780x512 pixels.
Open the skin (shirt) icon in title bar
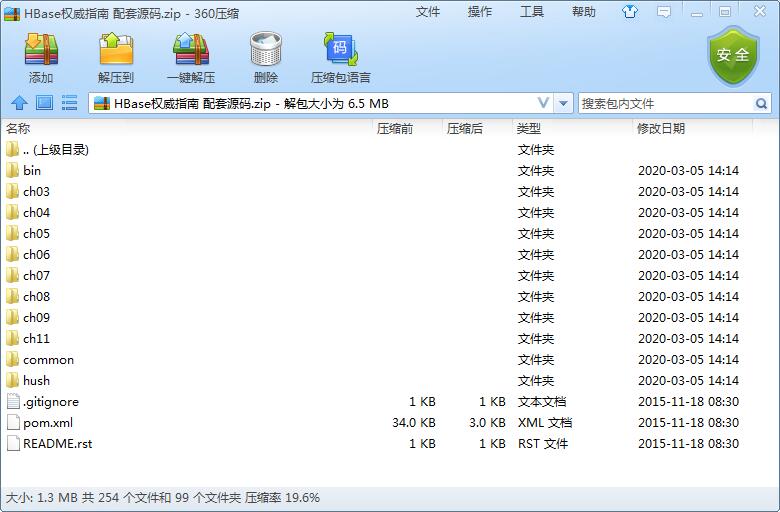[630, 12]
